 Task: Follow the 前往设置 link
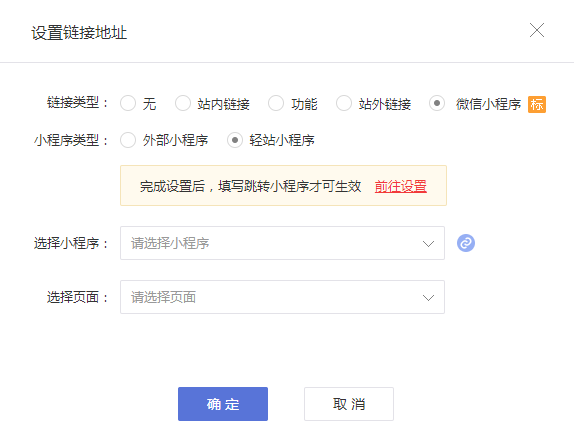(400, 186)
